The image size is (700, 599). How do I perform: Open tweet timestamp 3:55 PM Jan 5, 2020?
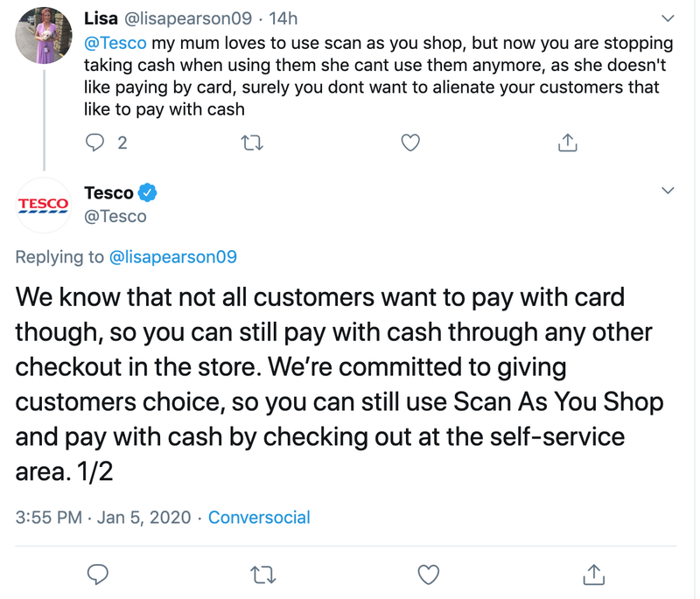pyautogui.click(x=103, y=517)
